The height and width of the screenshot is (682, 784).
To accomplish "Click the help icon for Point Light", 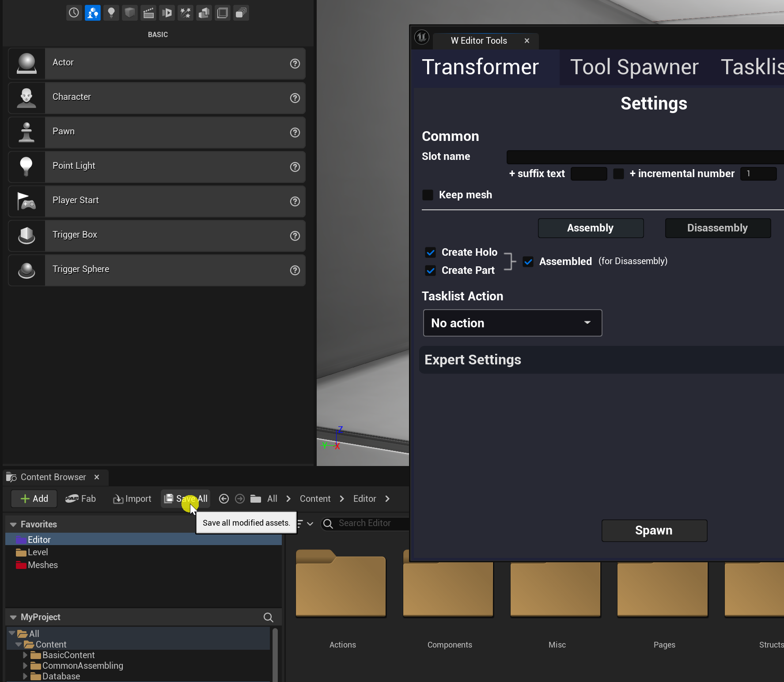I will pos(295,167).
